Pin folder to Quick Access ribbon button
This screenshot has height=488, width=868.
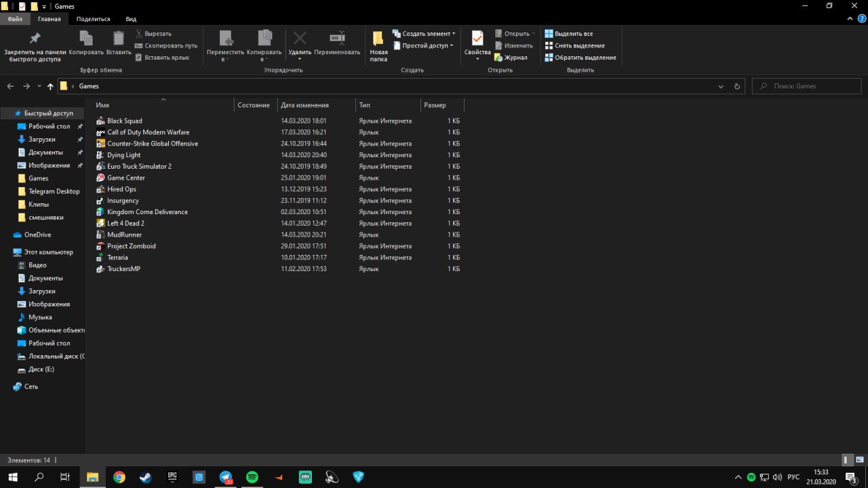point(35,47)
